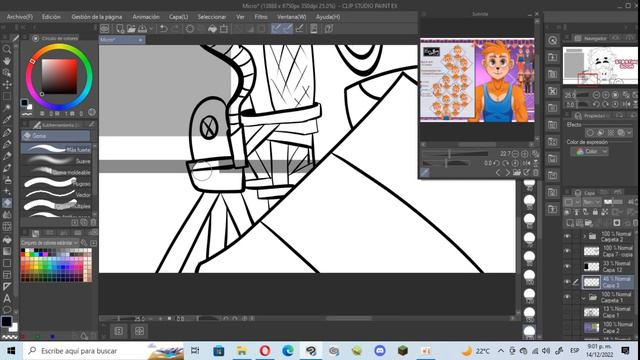Hide the Carpeta 2 folder layer
Viewport: 640px width, 360px height.
[x=567, y=236]
